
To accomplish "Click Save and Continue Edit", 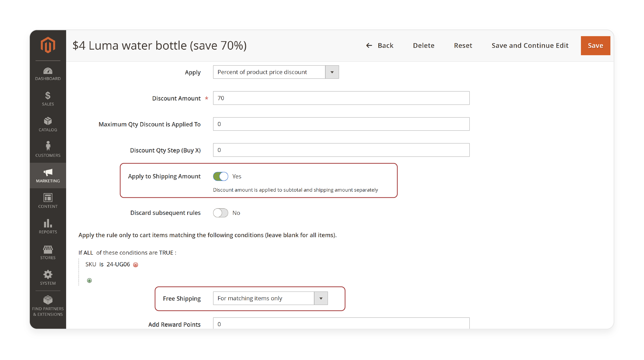I will (x=530, y=45).
